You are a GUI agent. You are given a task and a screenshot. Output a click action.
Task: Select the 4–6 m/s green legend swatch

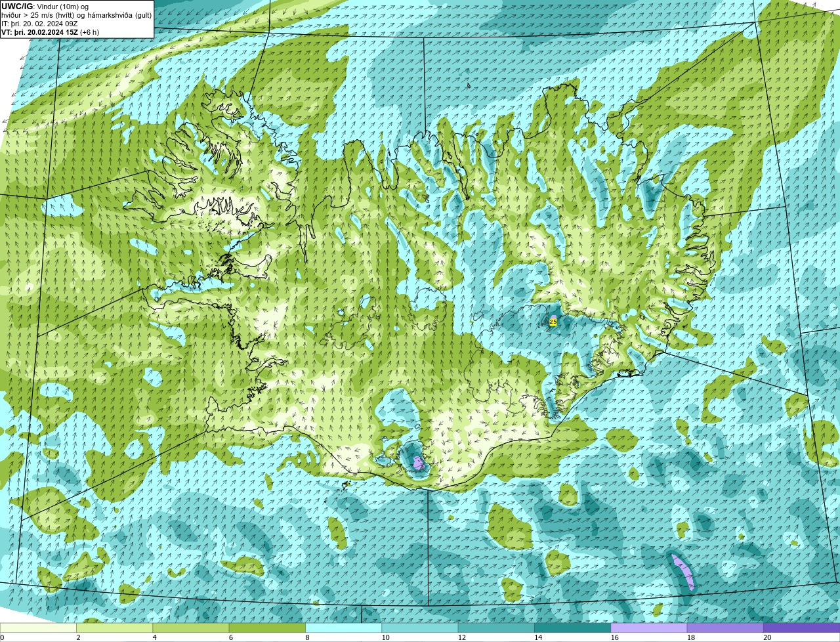point(191,628)
